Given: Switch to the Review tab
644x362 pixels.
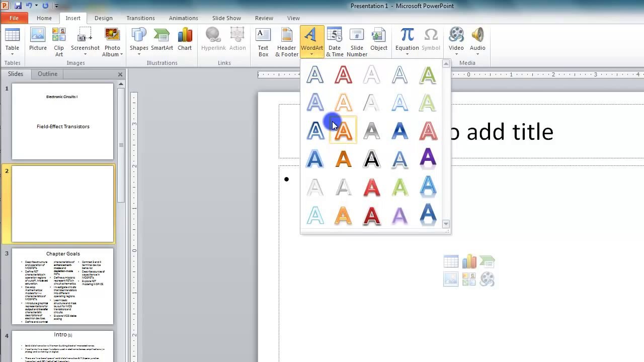Looking at the screenshot, I should point(264,18).
